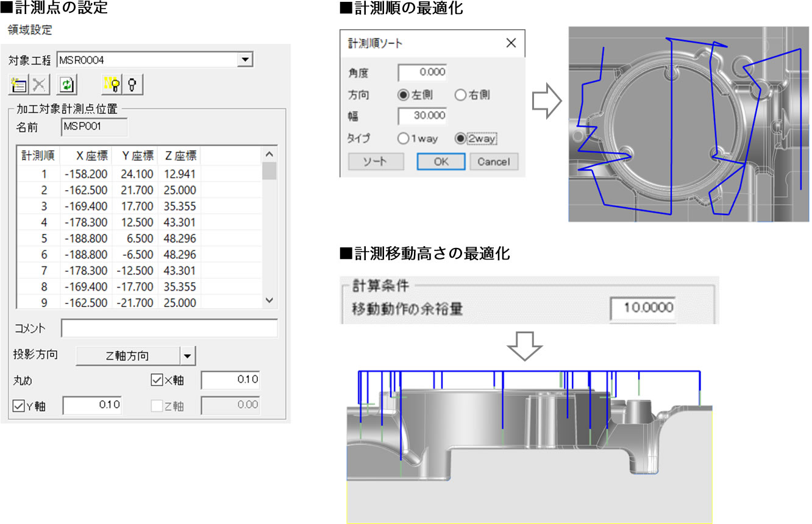The image size is (812, 524).
Task: Click the X座標 column header
Action: point(87,155)
